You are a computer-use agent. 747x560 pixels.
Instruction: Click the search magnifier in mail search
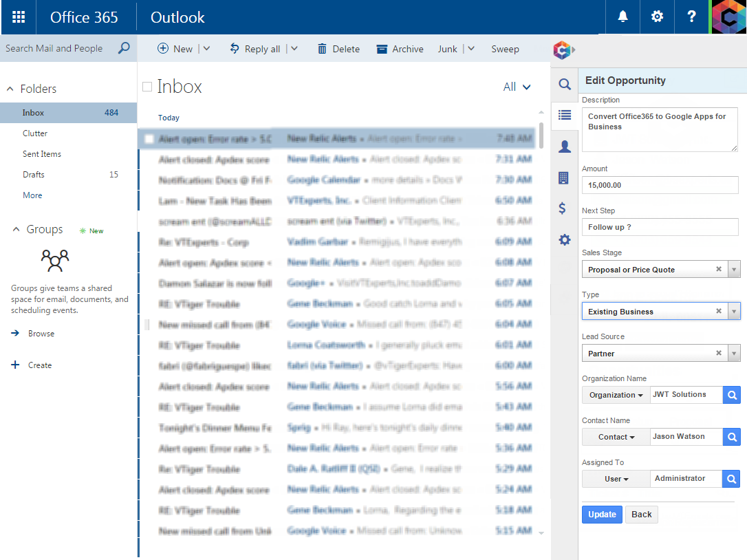click(x=124, y=47)
